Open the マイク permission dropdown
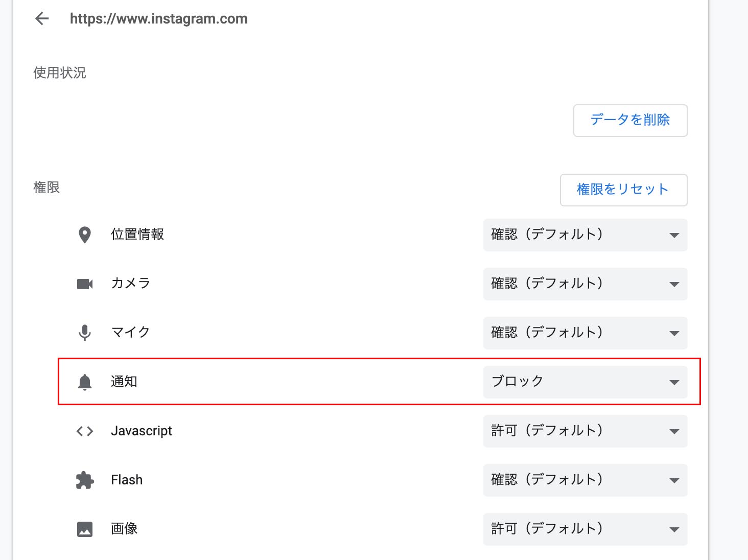 pyautogui.click(x=586, y=333)
